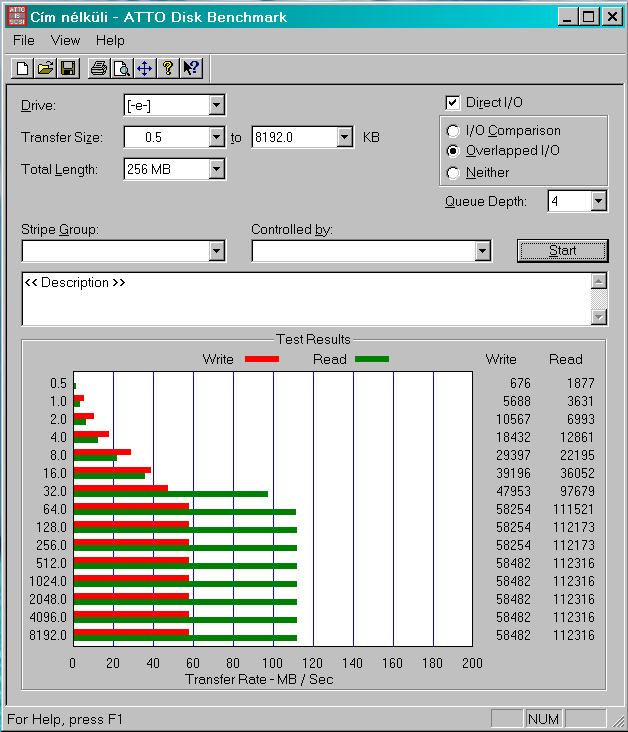
Task: Click the Write value 18432
Action: 513,437
